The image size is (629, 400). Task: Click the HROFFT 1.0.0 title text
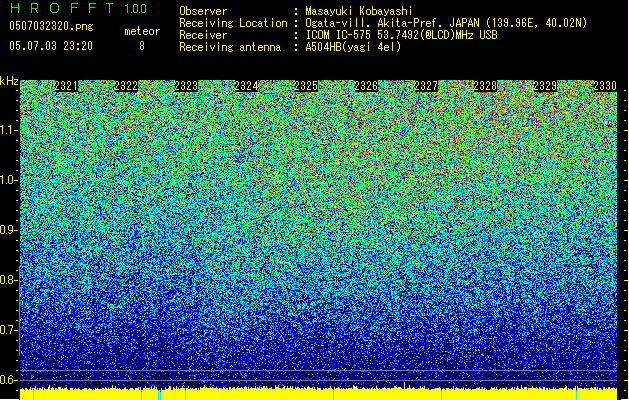point(78,8)
